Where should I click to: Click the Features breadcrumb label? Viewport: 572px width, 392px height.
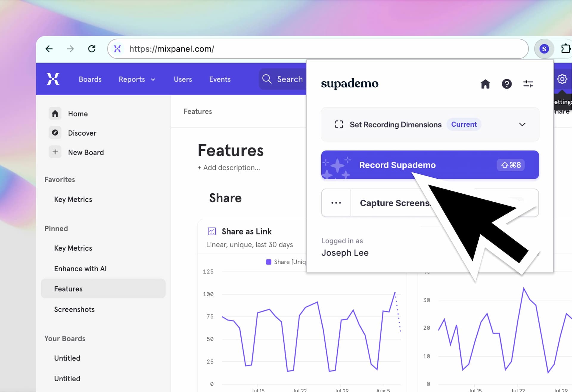click(198, 111)
